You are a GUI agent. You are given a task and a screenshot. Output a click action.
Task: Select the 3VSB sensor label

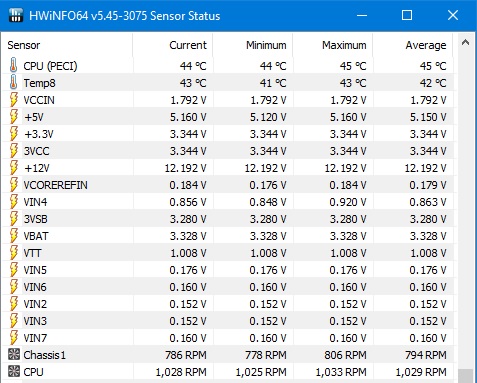point(35,219)
